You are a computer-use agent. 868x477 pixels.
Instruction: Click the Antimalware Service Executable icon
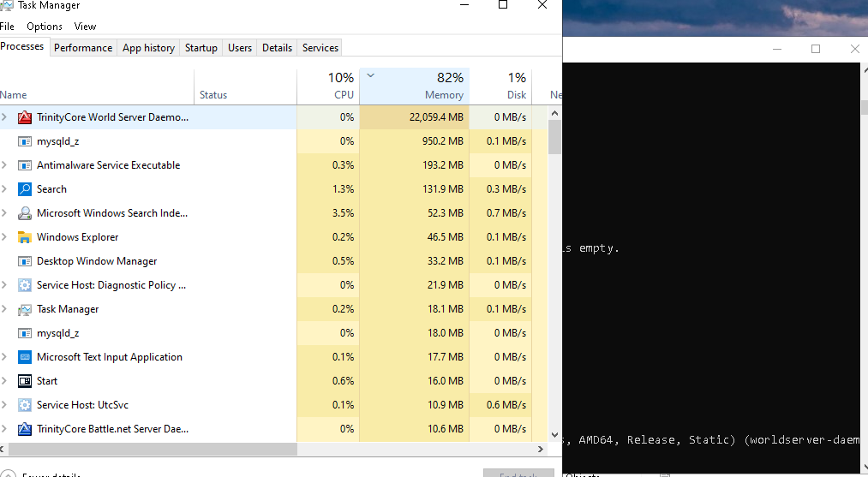(24, 165)
